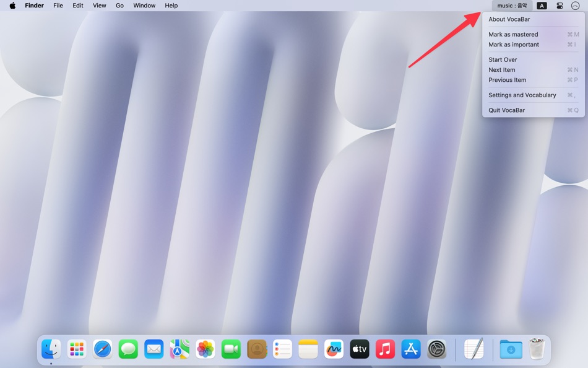Select Mark as mastered
The height and width of the screenshot is (368, 588).
(534, 34)
